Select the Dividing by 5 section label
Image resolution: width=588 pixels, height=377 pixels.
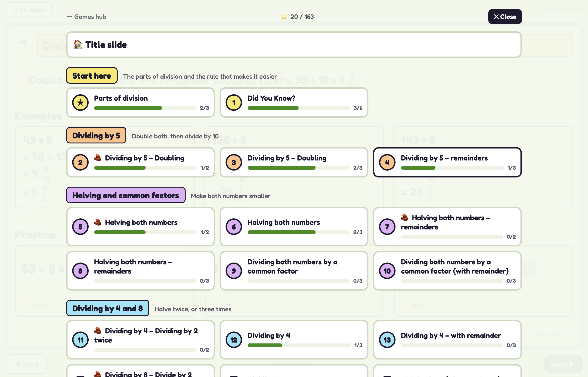pyautogui.click(x=96, y=135)
